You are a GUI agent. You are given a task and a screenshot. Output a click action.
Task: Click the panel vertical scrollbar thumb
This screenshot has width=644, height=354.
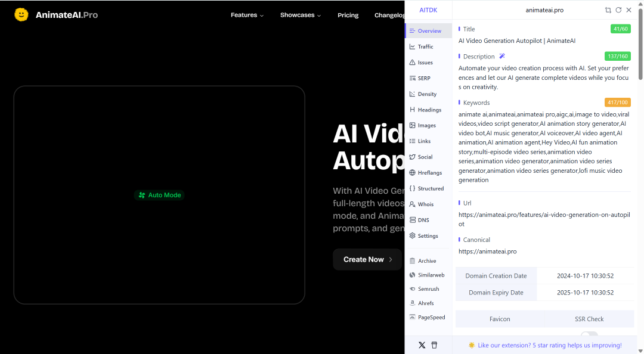[x=640, y=44]
